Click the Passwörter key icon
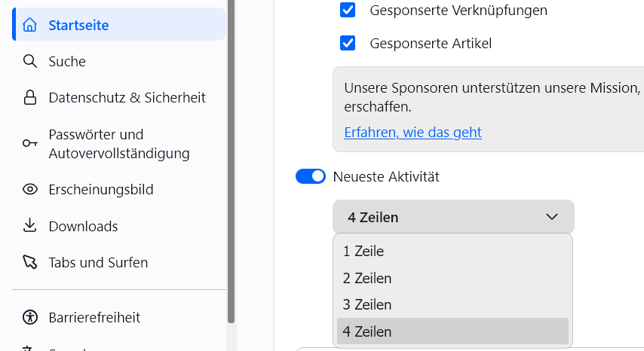The height and width of the screenshot is (351, 644). tap(29, 143)
